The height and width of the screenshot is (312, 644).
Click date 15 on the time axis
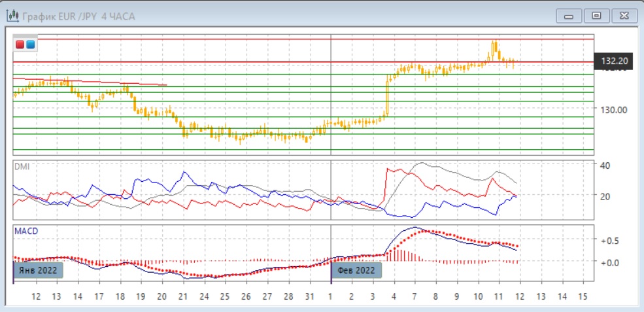coord(583,296)
